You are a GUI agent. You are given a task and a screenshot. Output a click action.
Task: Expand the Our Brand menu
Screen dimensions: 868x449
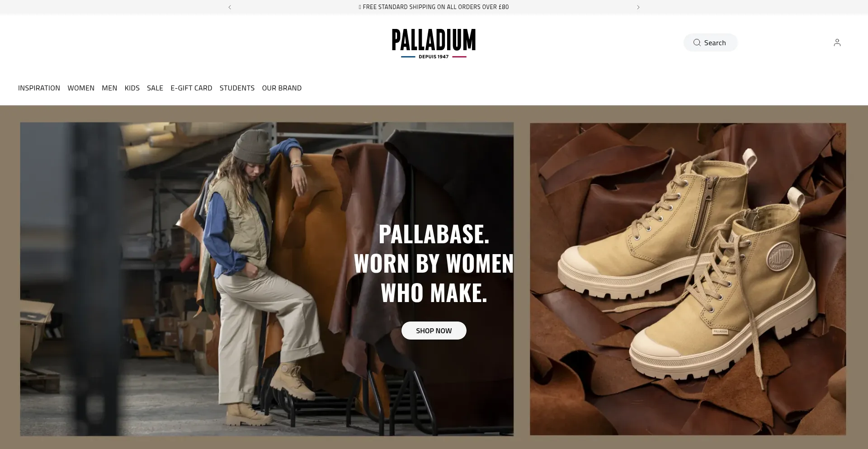pos(282,88)
